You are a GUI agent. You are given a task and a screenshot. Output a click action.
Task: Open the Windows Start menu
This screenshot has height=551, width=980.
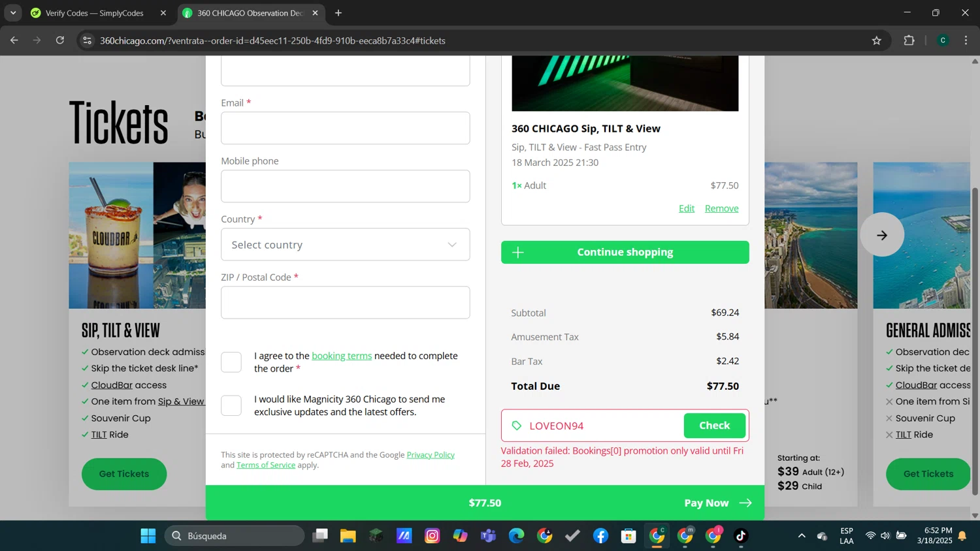coord(148,536)
